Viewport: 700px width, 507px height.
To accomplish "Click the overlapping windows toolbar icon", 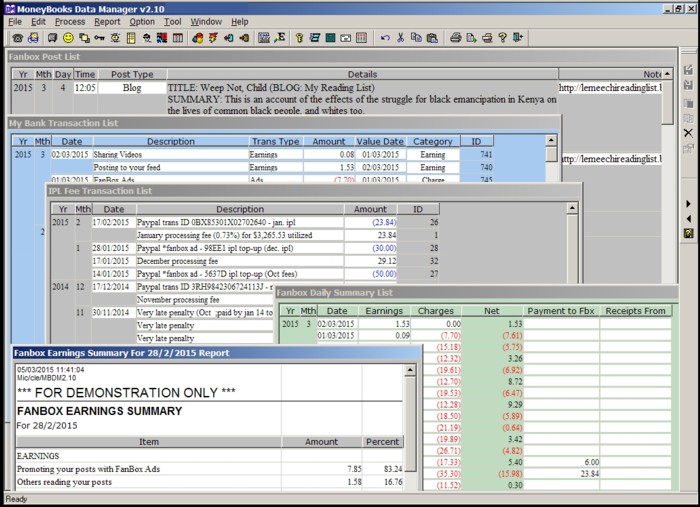I will (x=84, y=38).
